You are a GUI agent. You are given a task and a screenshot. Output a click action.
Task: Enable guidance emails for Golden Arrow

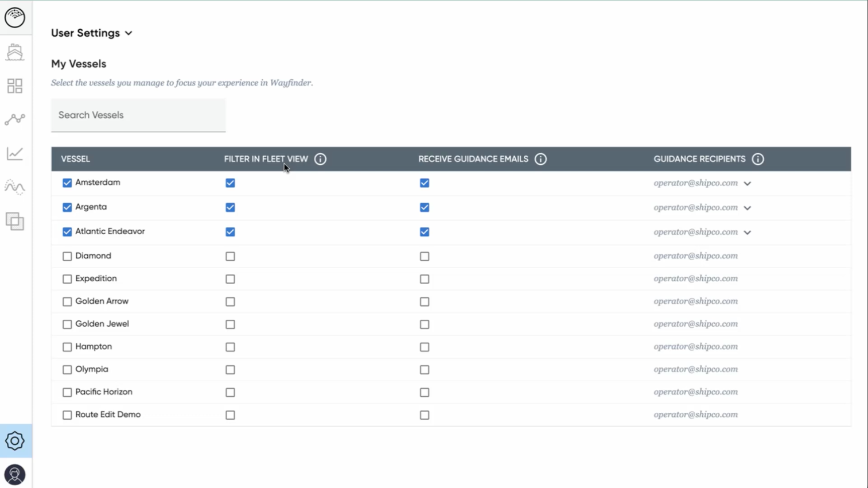pyautogui.click(x=425, y=301)
